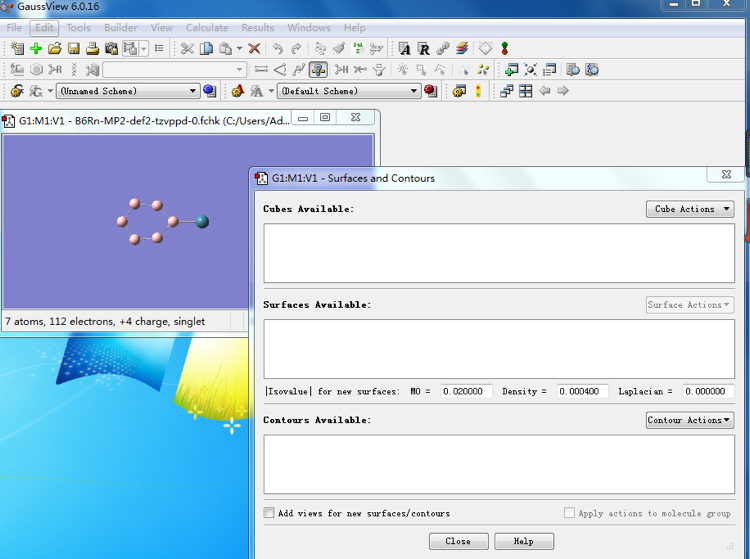The width and height of the screenshot is (750, 559).
Task: Click the scissors Cut icon
Action: pos(187,48)
